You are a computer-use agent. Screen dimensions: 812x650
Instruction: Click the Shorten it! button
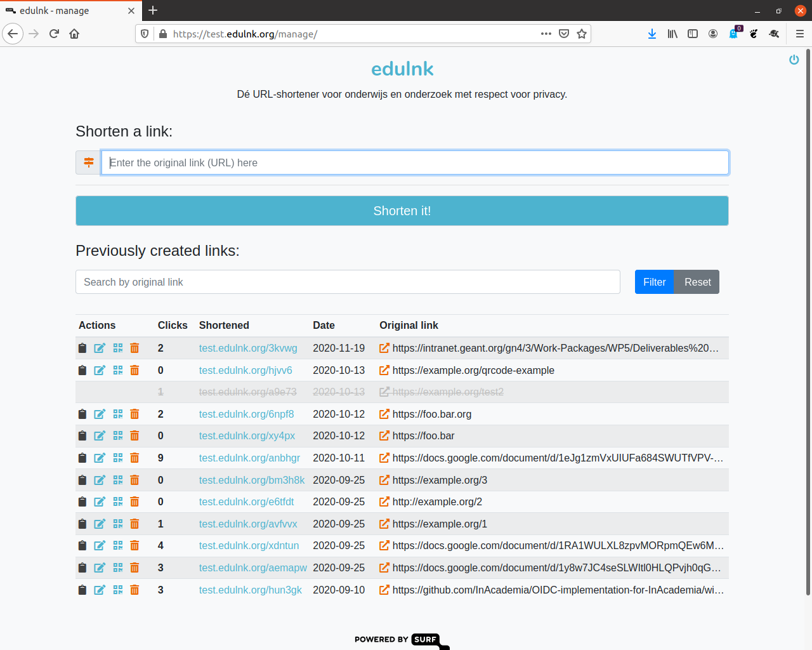coord(402,211)
